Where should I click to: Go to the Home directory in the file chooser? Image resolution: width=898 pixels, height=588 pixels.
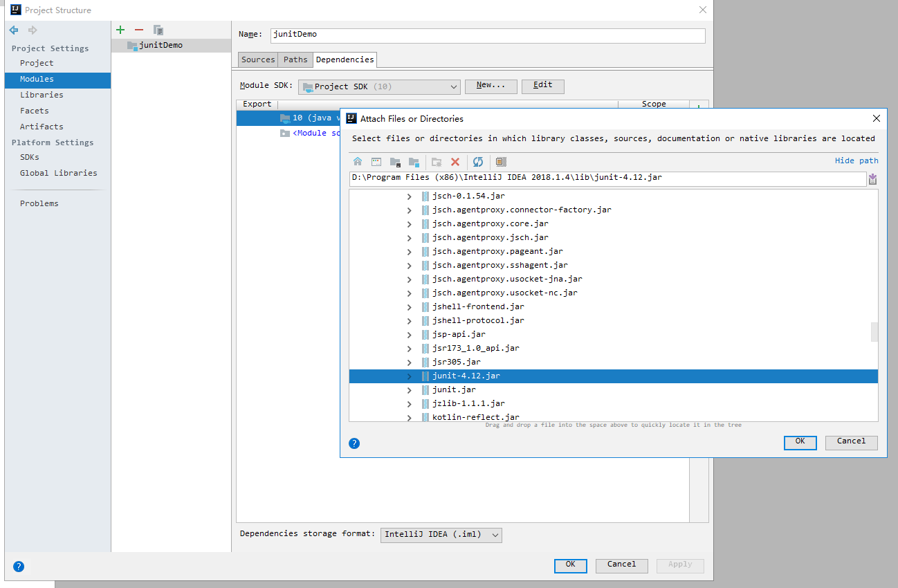[x=358, y=162]
